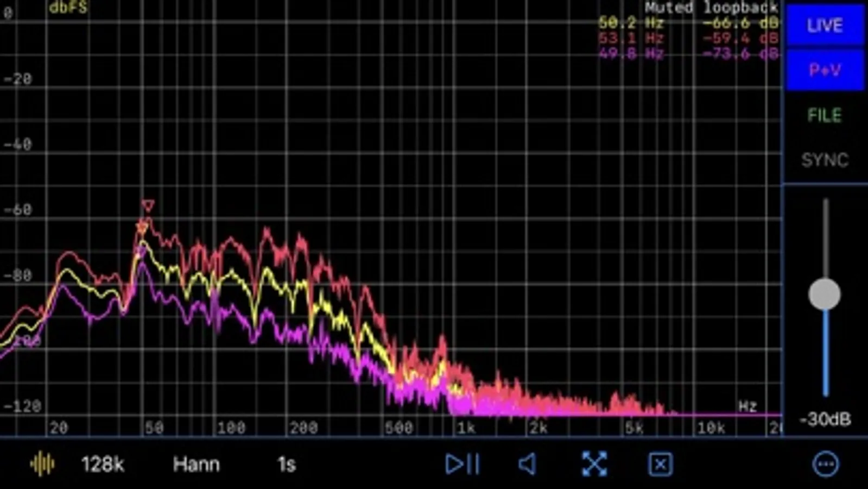This screenshot has height=489, width=868.
Task: Tap the fullscreen expand arrows icon
Action: click(594, 465)
